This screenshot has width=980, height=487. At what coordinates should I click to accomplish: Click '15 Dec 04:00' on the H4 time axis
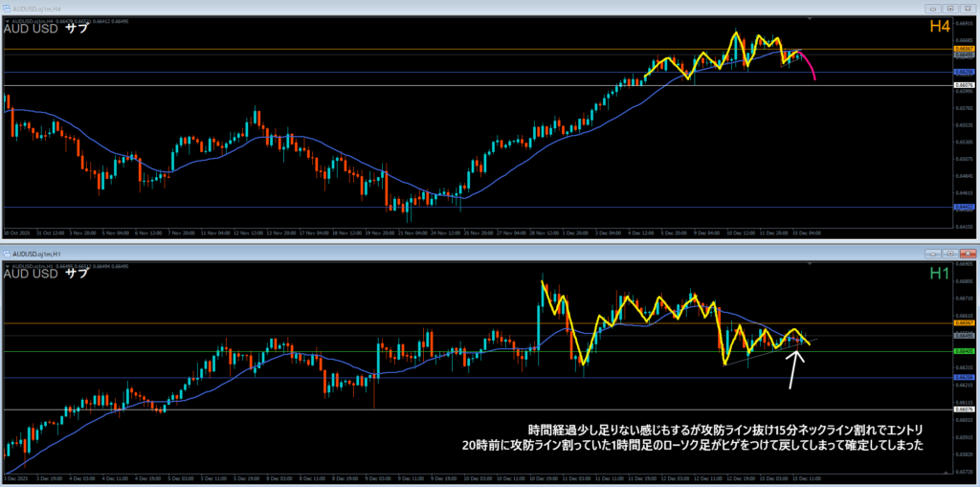pyautogui.click(x=808, y=232)
